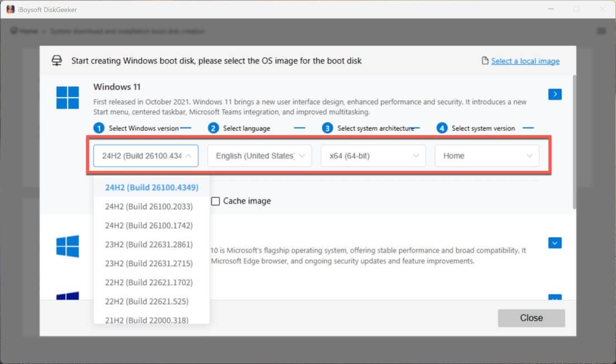Open the x64 (64-bit) architecture dropdown
The height and width of the screenshot is (364, 616).
click(373, 156)
